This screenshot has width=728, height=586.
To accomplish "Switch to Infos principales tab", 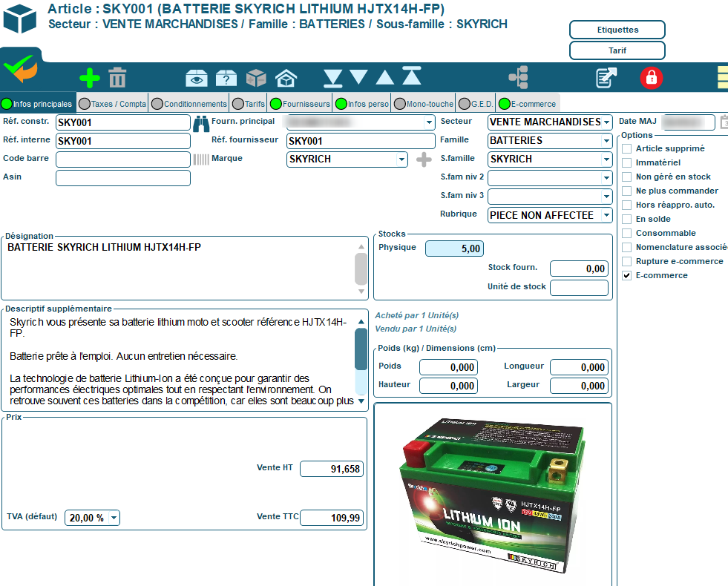I will click(38, 104).
